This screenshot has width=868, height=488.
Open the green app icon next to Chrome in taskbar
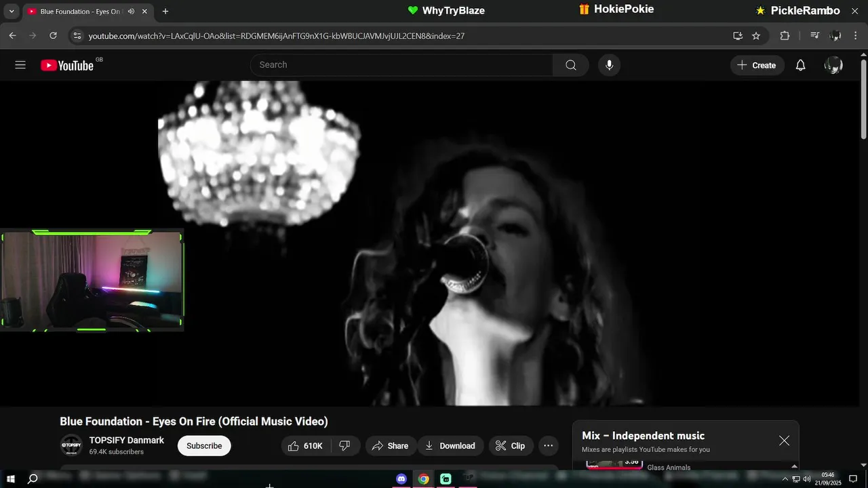point(446,479)
